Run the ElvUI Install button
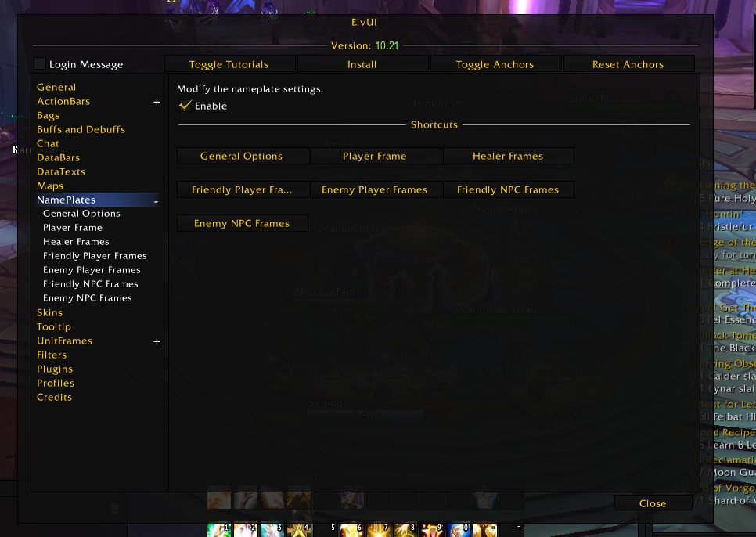 (362, 64)
